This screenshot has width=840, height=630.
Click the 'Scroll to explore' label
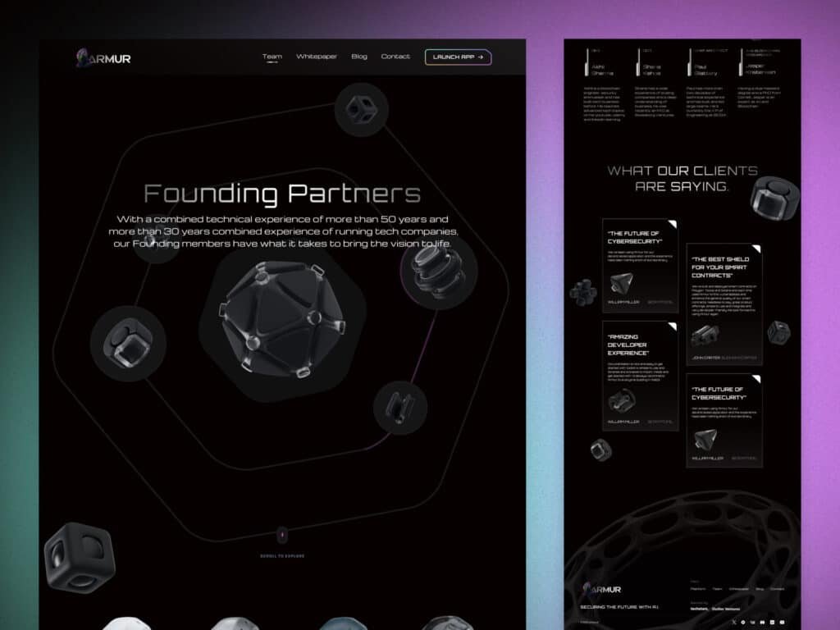(x=282, y=556)
